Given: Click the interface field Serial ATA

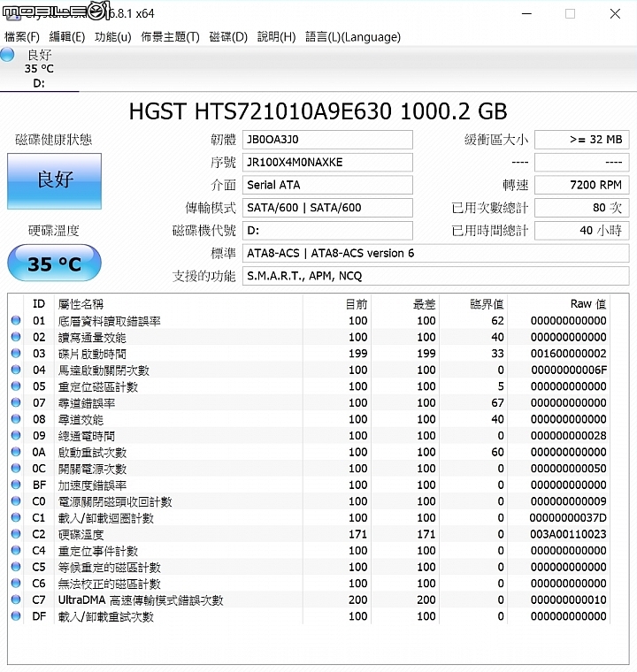Looking at the screenshot, I should (x=327, y=185).
